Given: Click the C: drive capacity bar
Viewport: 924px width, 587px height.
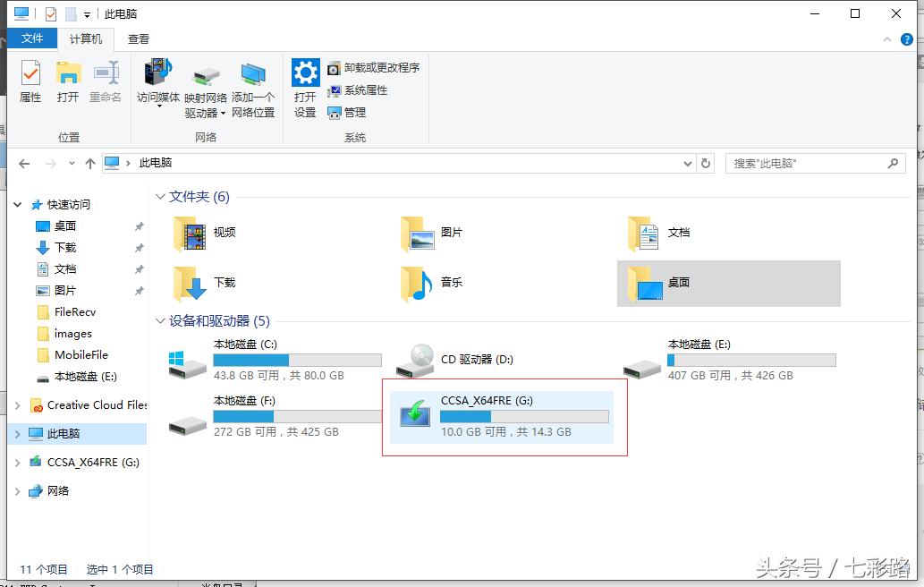Looking at the screenshot, I should click(x=295, y=359).
